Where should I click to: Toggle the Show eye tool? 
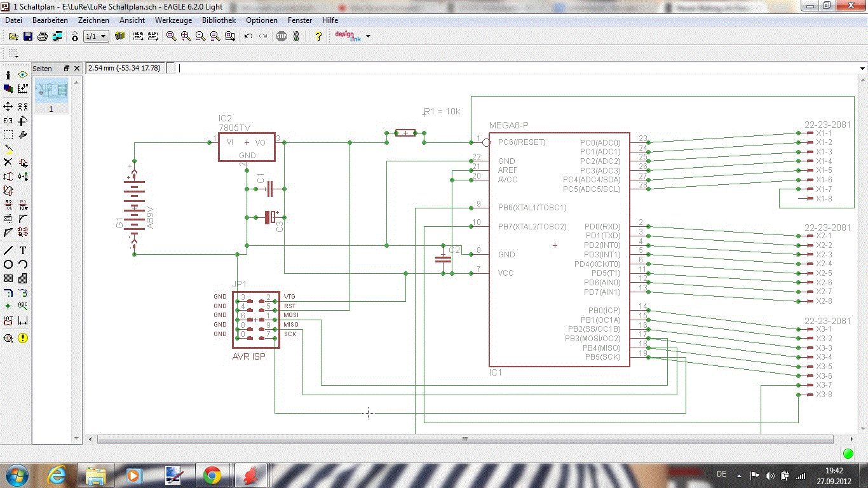tap(23, 75)
